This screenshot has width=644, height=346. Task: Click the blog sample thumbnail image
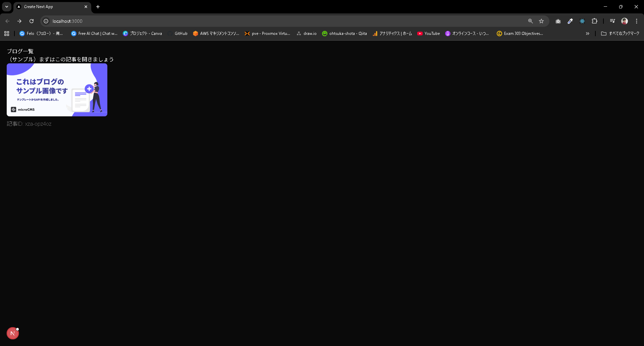[57, 90]
